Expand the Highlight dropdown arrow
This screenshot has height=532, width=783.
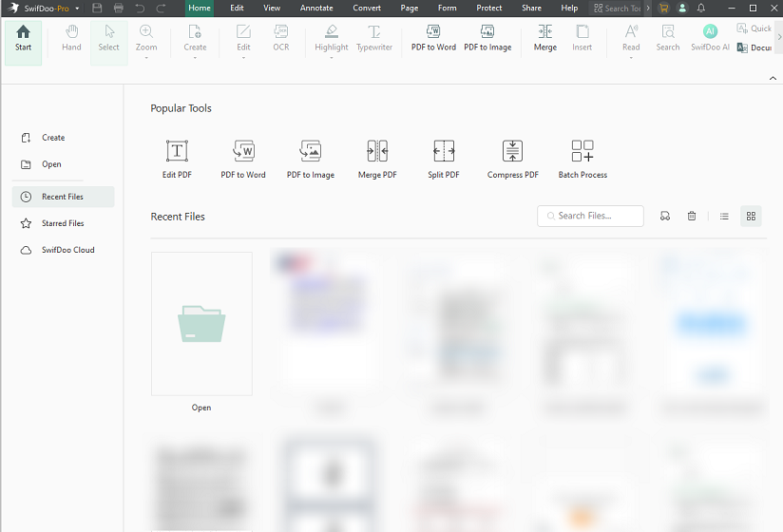331,58
